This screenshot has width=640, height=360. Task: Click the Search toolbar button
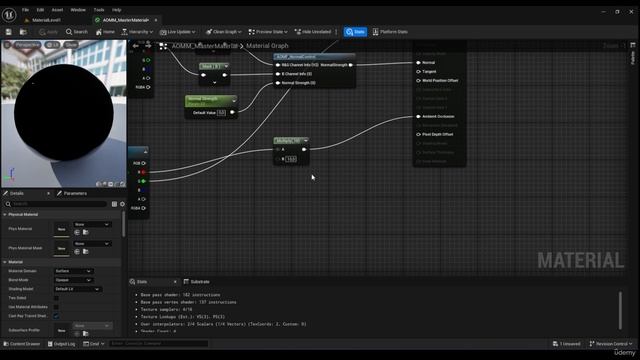tap(77, 32)
